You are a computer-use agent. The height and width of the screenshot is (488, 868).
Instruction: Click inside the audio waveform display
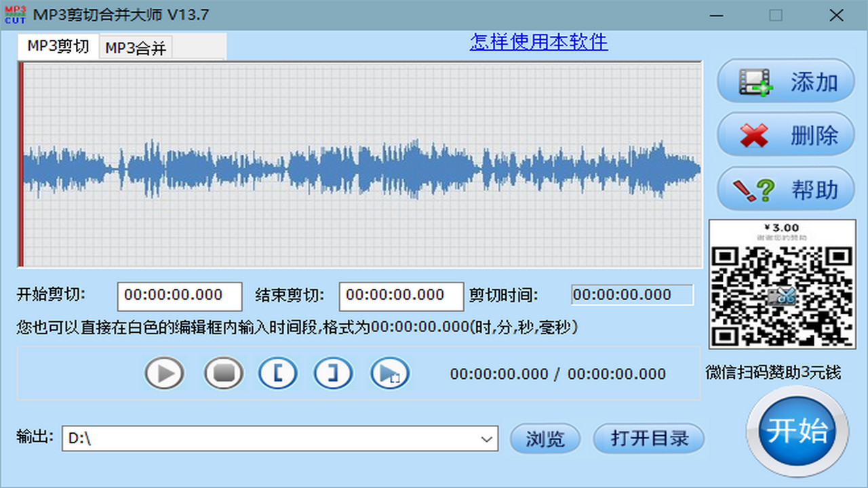360,165
